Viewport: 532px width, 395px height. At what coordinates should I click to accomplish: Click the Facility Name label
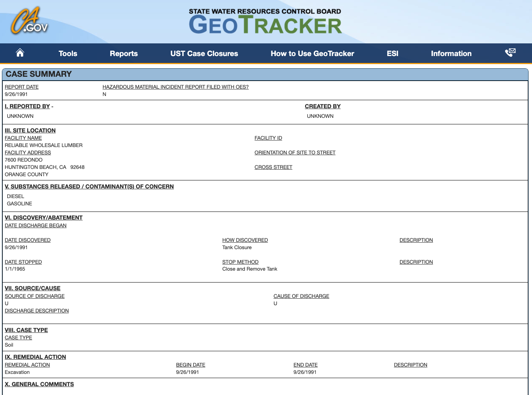[x=23, y=138]
